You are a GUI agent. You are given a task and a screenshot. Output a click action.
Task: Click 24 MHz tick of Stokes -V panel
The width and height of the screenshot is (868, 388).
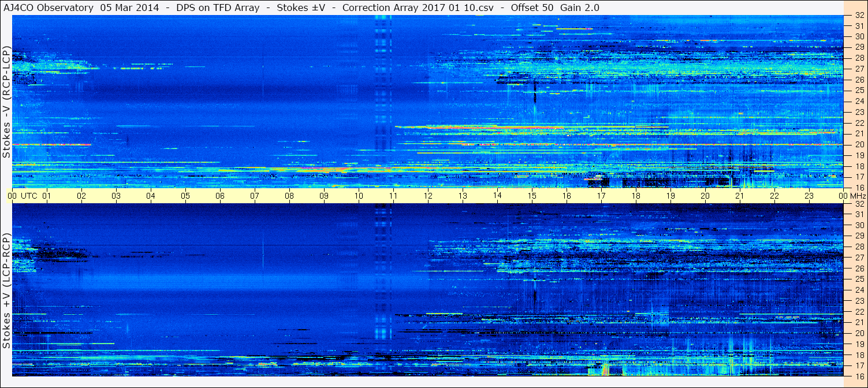click(x=859, y=101)
